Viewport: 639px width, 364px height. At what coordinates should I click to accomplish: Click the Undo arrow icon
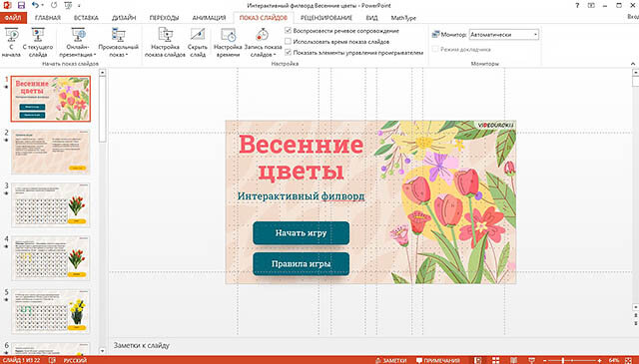tap(35, 5)
